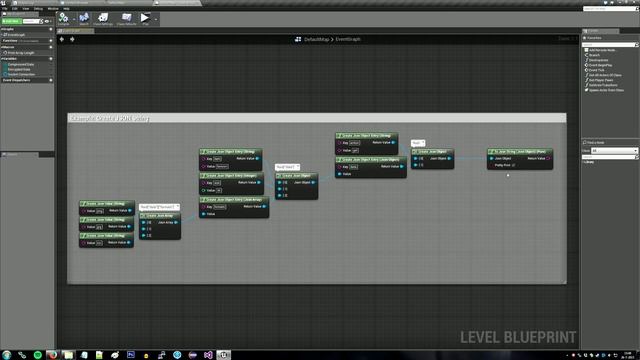Open the Debug menu
This screenshot has width=640, height=360.
click(38, 8)
